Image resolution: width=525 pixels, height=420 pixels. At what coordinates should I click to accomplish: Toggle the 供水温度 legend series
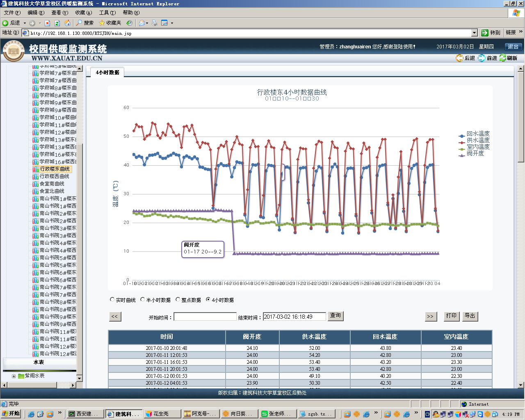(478, 140)
